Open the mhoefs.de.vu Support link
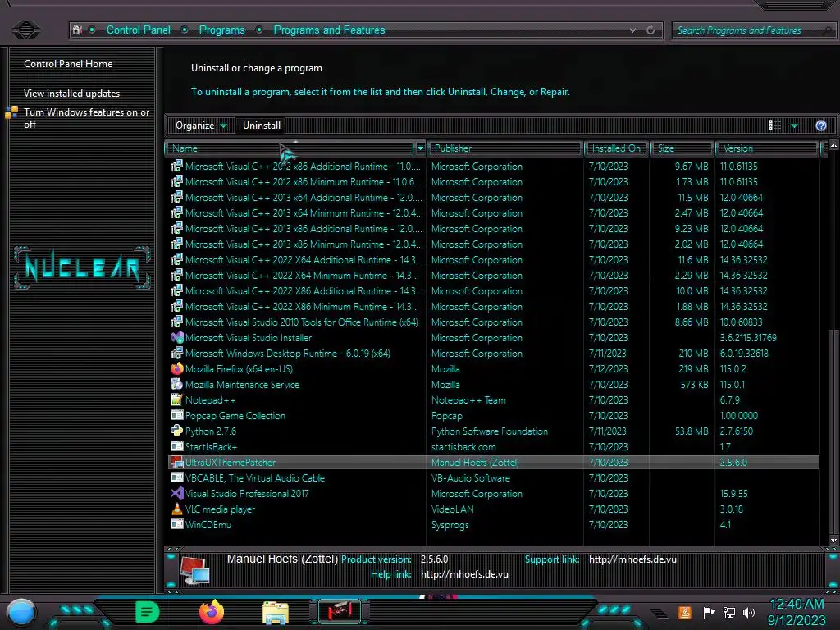Image resolution: width=840 pixels, height=630 pixels. click(632, 559)
